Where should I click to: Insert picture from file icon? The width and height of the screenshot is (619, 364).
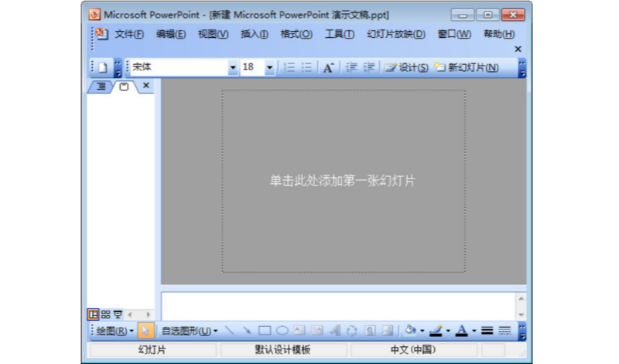pos(388,331)
